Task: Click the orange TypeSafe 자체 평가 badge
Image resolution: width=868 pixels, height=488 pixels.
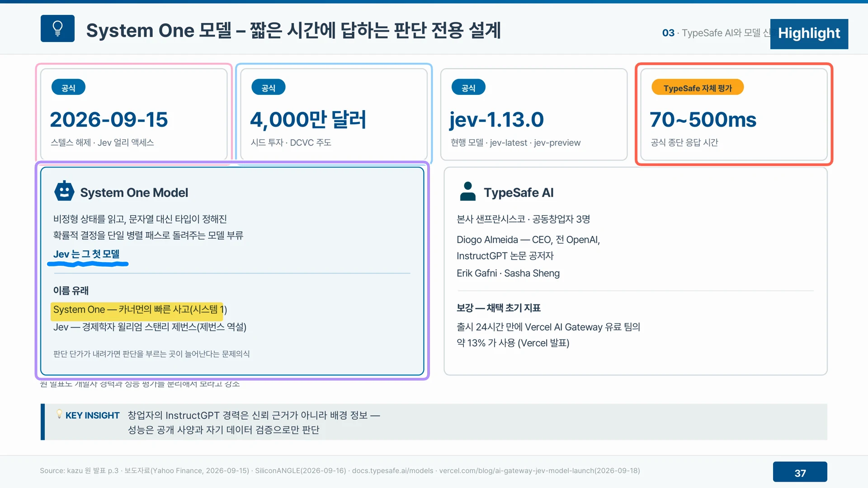Action: coord(697,88)
